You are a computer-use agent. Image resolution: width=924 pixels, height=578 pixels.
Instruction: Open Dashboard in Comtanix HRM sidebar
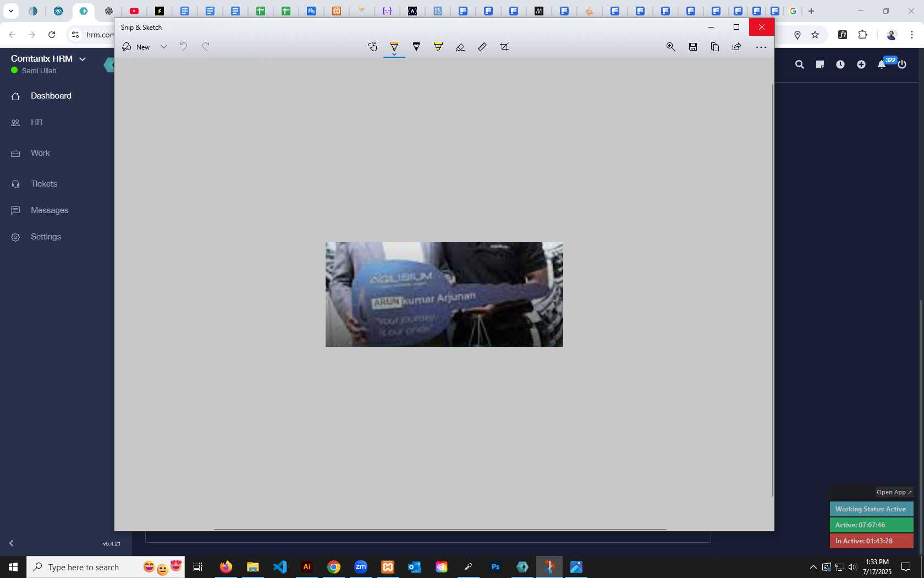[51, 96]
